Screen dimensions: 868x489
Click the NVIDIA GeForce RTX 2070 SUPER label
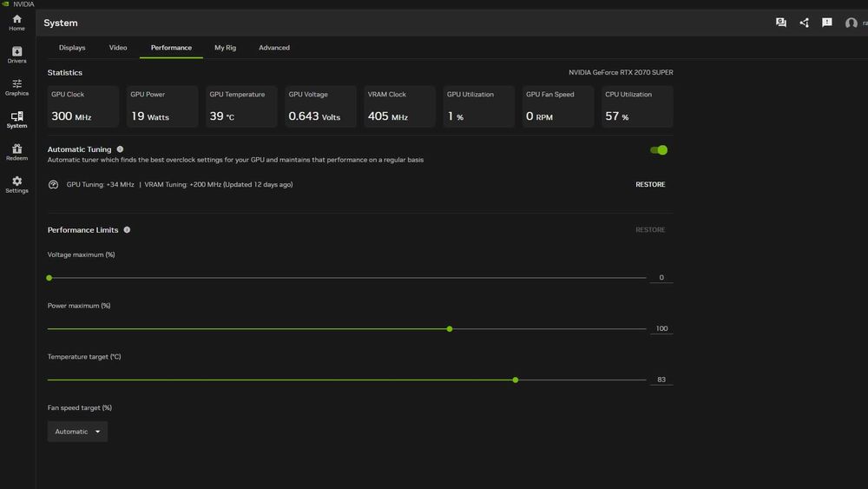(x=621, y=73)
